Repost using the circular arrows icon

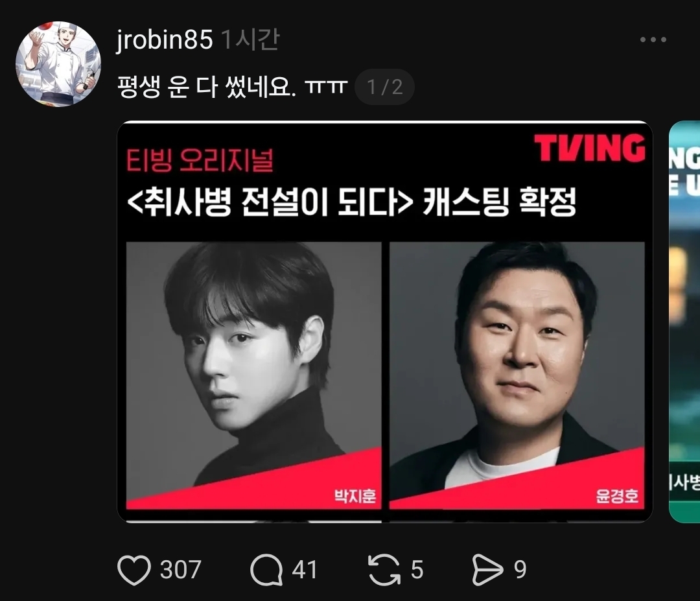click(x=384, y=570)
